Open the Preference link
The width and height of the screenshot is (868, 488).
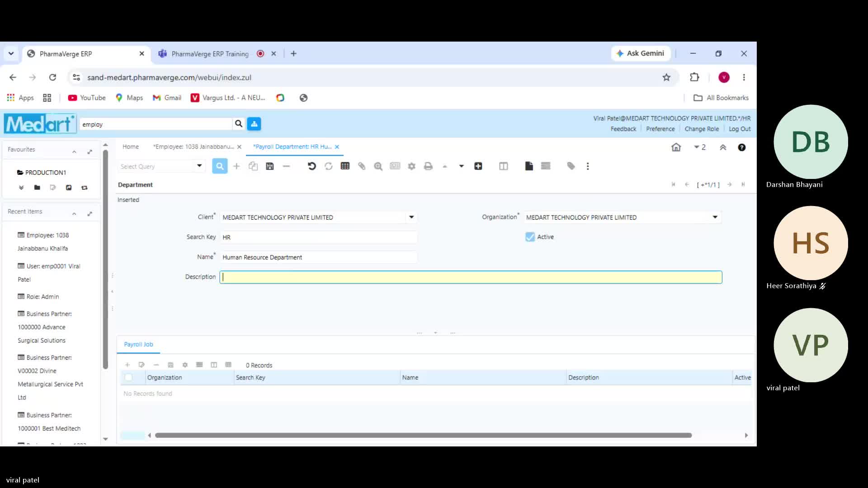pyautogui.click(x=660, y=129)
